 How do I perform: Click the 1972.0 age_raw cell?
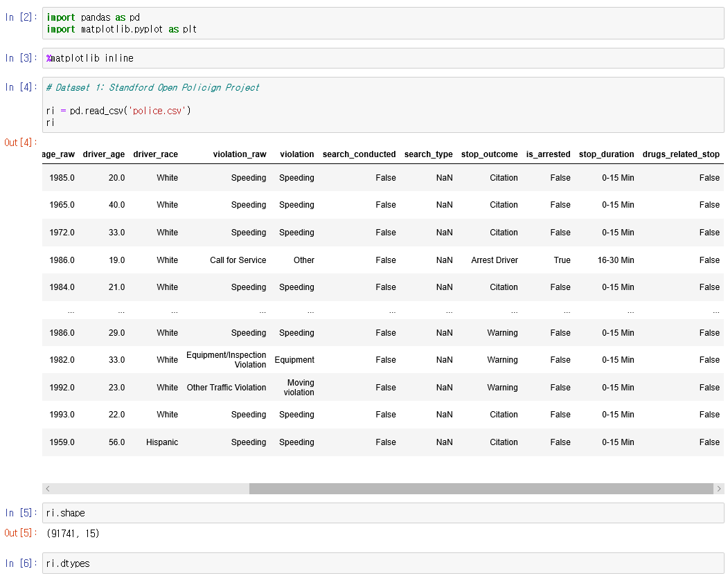click(62, 233)
